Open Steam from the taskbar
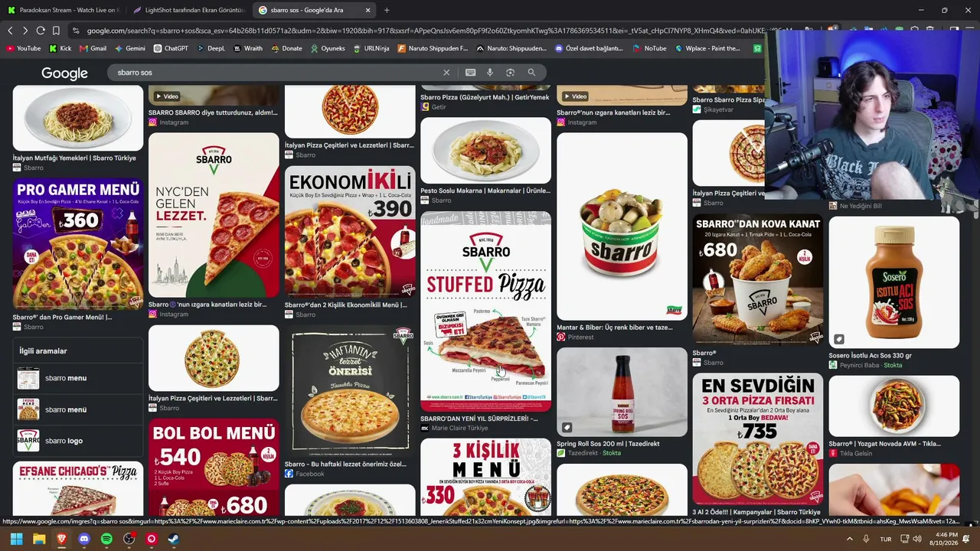This screenshot has width=980, height=551. [174, 539]
